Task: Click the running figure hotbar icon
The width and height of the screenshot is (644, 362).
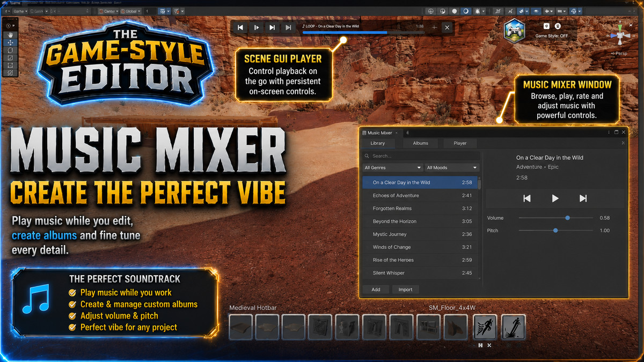Action: [x=485, y=327]
